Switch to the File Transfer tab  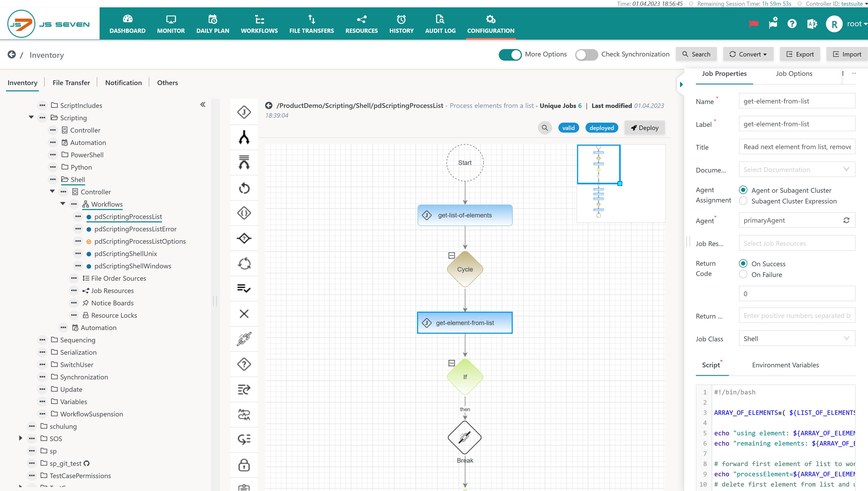(x=71, y=83)
